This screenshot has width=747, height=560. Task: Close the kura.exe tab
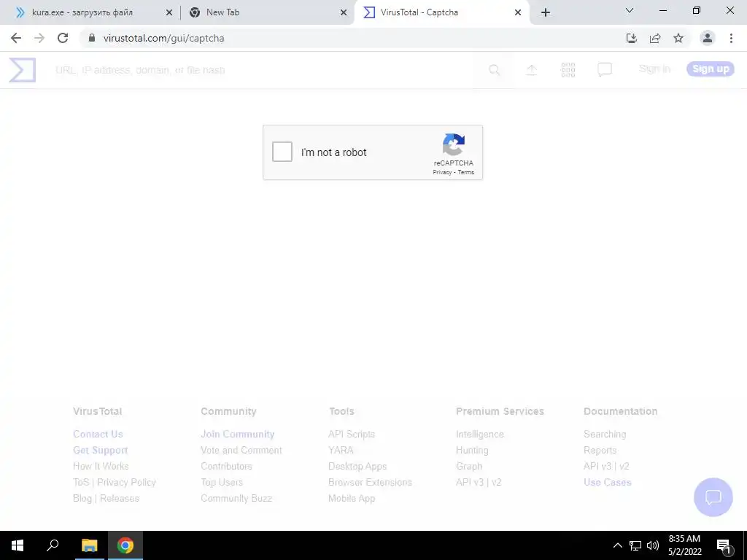(x=169, y=13)
